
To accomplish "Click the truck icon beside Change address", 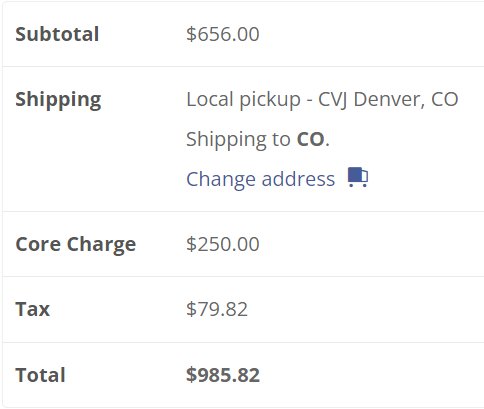I will click(358, 177).
